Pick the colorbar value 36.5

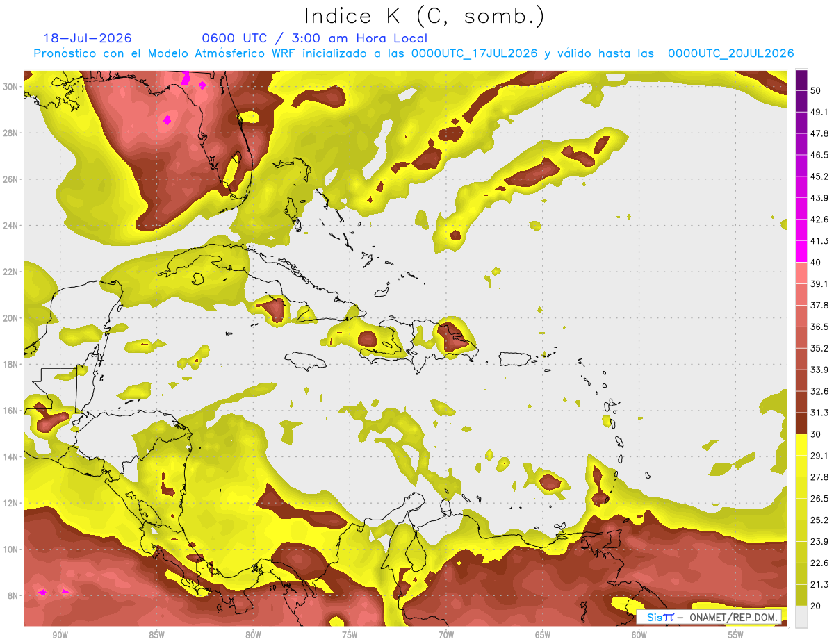820,327
